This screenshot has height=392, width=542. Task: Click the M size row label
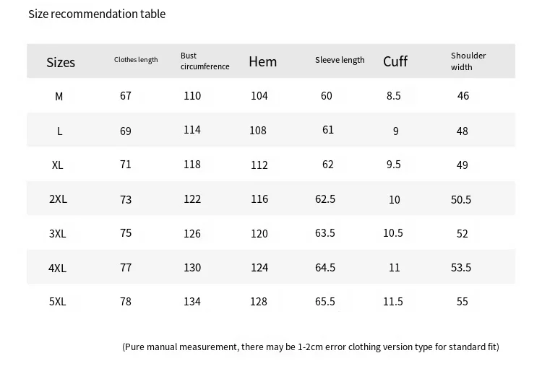59,96
